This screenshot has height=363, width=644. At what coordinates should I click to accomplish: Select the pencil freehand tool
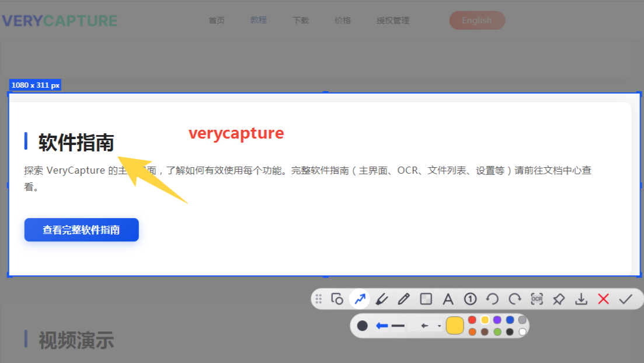pyautogui.click(x=403, y=299)
